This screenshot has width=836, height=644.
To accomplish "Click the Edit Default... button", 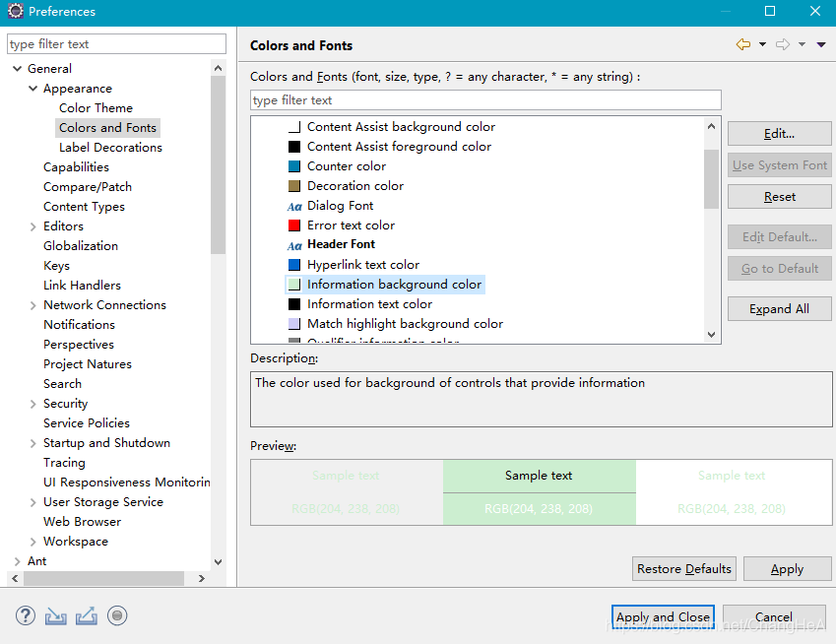I will pyautogui.click(x=780, y=236).
